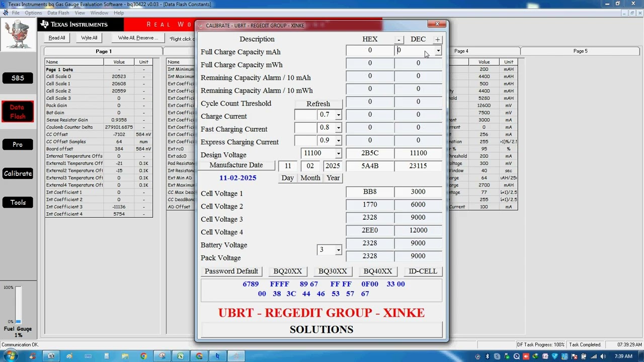Open the bq evaluation software taskbar icon

click(217, 356)
